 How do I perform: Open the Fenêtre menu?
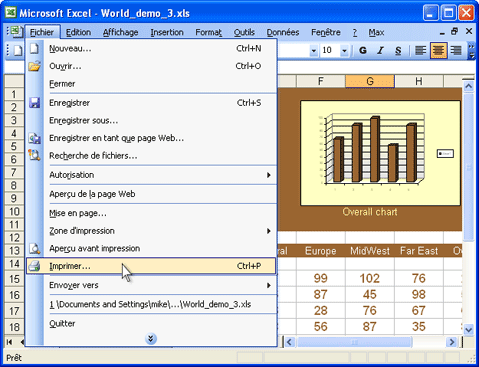click(326, 32)
